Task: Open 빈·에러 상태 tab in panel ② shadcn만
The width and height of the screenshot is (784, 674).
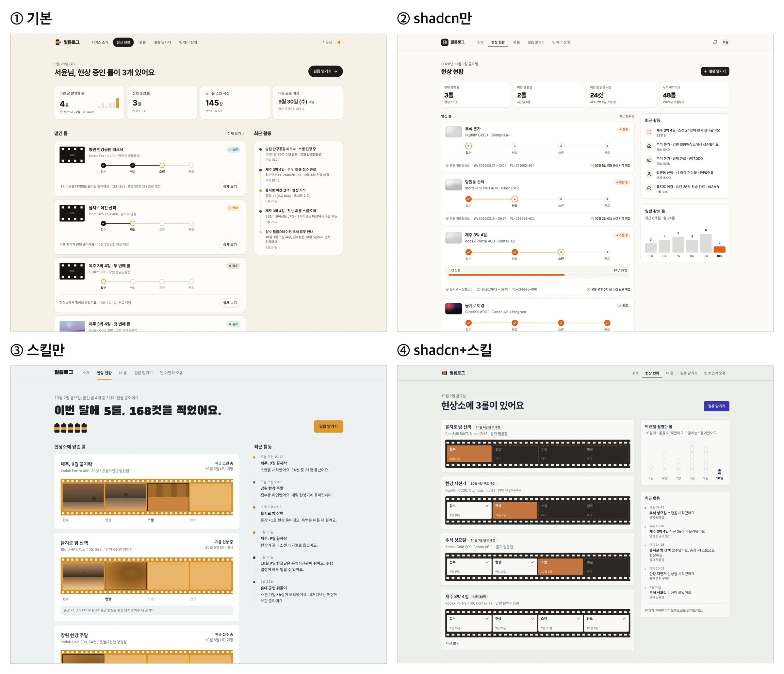Action: click(x=561, y=42)
